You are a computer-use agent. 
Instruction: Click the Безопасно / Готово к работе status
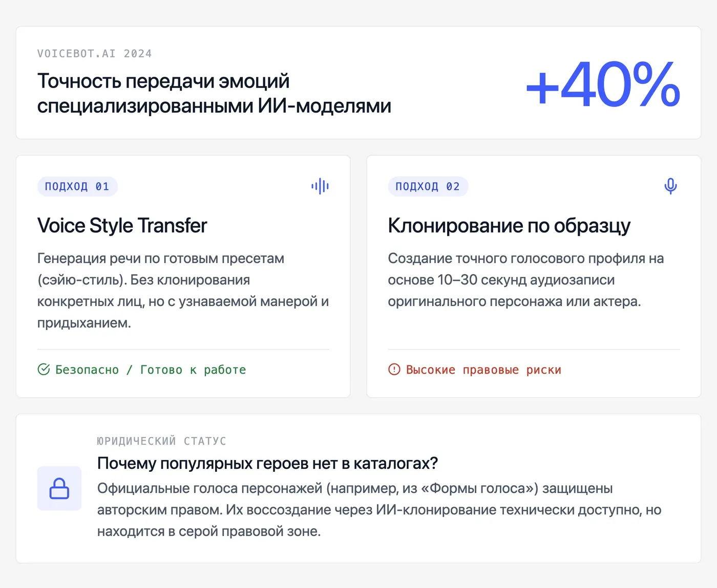pyautogui.click(x=151, y=369)
